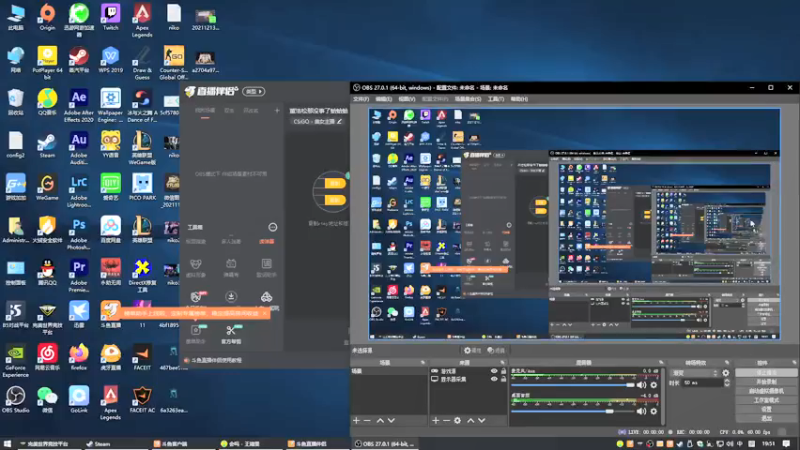Open the scissors clip tool icon
The width and height of the screenshot is (800, 450).
click(x=231, y=331)
